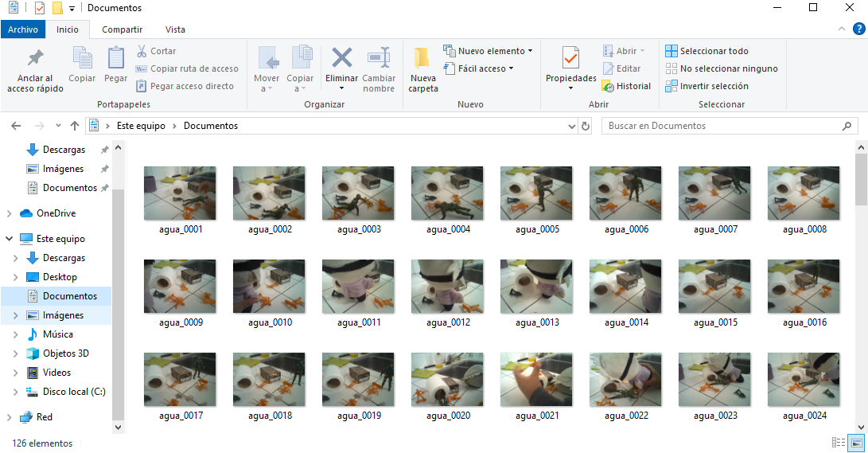
Task: Click the Nueva carpeta icon
Action: (422, 58)
